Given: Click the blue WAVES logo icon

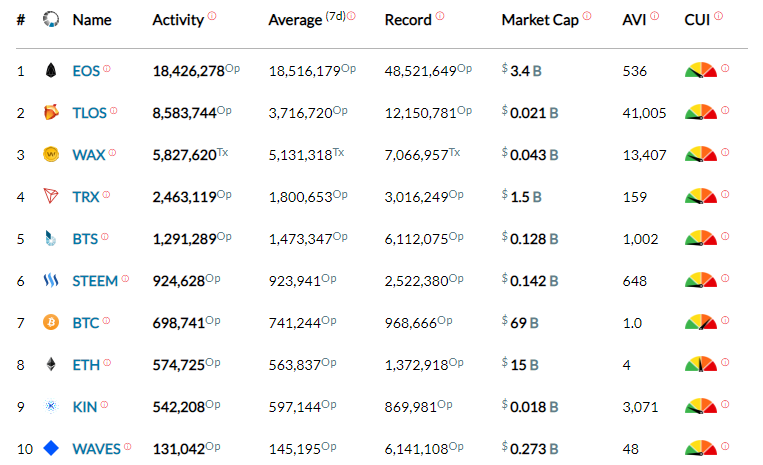Looking at the screenshot, I should click(x=51, y=449).
